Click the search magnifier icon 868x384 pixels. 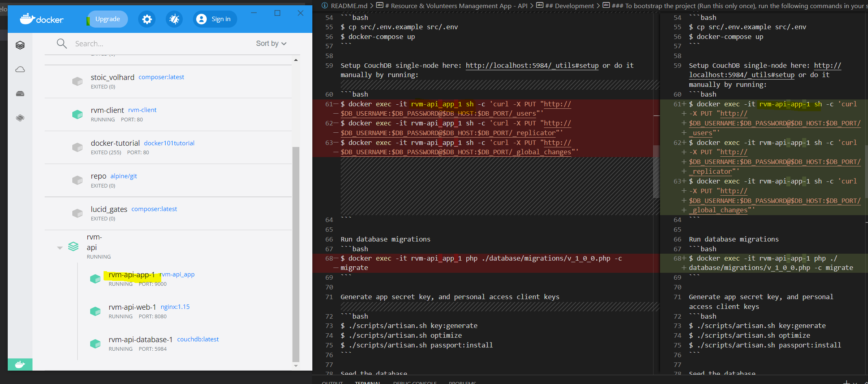click(x=62, y=43)
